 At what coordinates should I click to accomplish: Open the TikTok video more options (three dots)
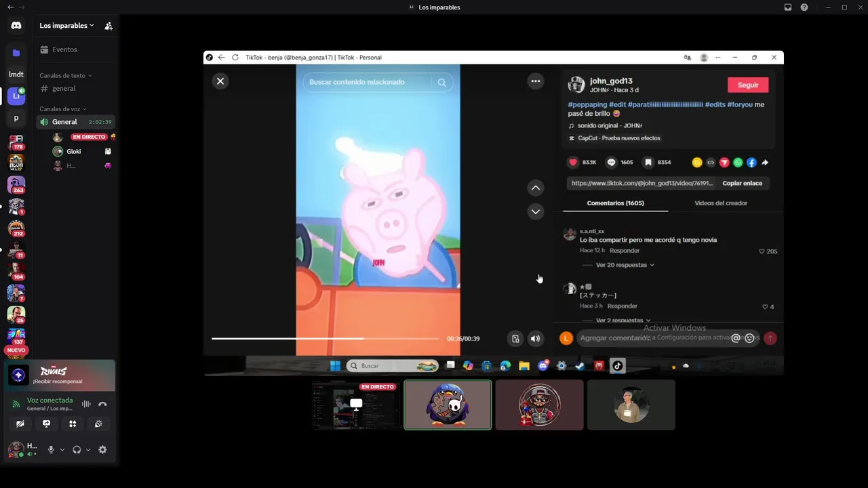[x=536, y=81]
